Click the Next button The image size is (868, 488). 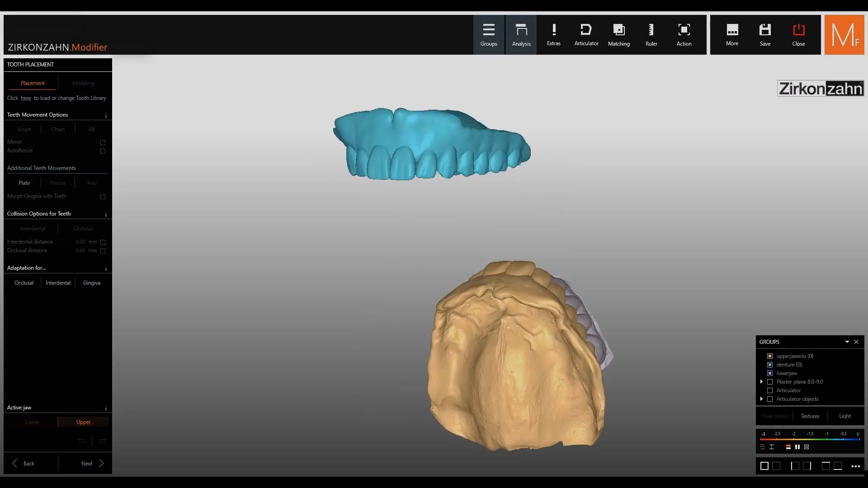(x=92, y=463)
